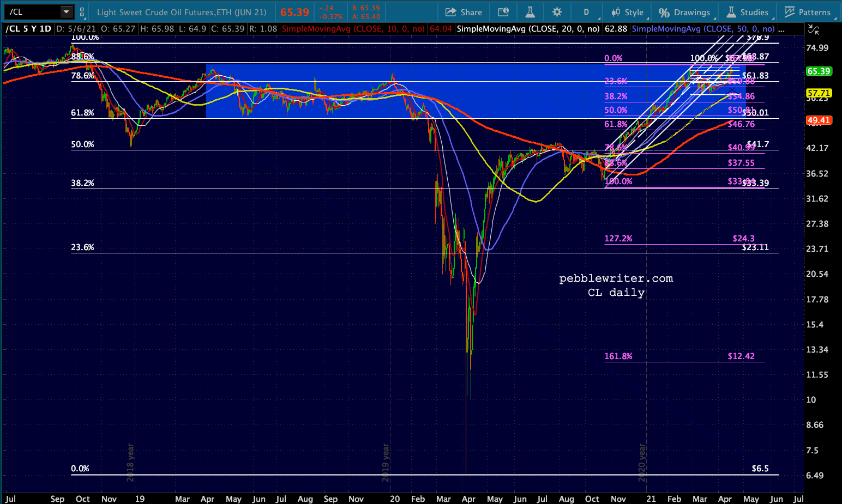Click the -.24 net change value
This screenshot has width=842, height=504.
click(x=326, y=8)
